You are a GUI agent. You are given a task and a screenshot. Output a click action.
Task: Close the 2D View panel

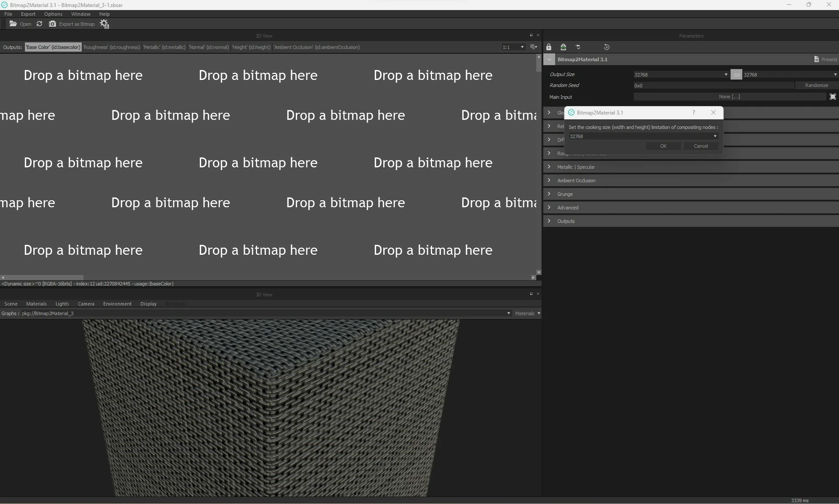tap(538, 35)
